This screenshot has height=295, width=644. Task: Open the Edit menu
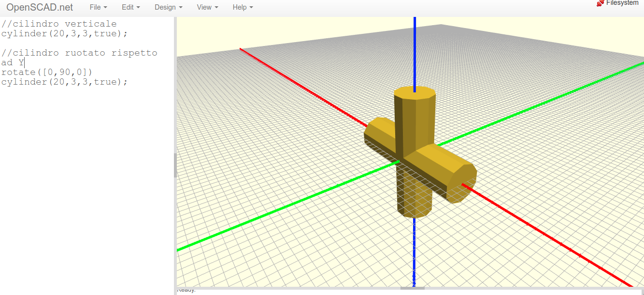coord(131,7)
